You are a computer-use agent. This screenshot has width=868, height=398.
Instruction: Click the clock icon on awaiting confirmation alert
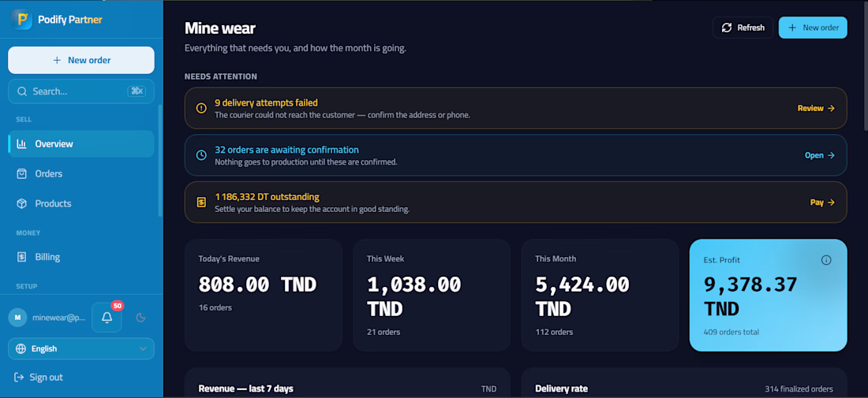tap(201, 155)
